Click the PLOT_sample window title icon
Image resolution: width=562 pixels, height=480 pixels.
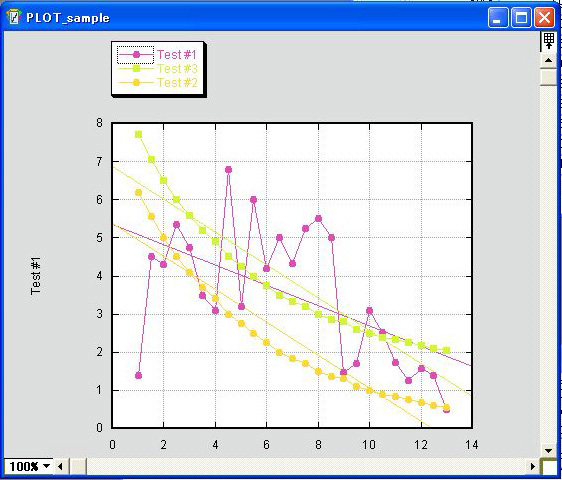point(14,17)
